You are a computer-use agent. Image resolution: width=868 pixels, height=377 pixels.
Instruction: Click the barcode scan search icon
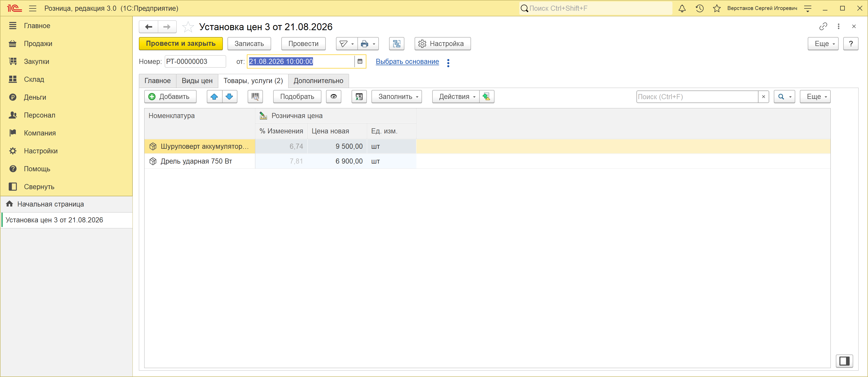tap(255, 97)
